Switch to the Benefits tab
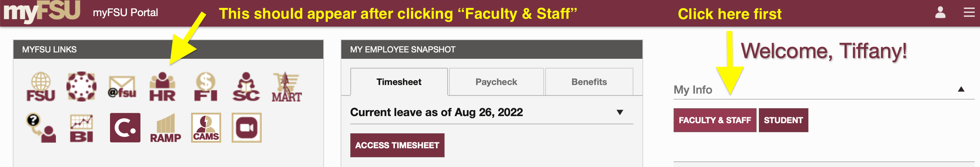Screen dimensions: 980x167 tap(589, 82)
